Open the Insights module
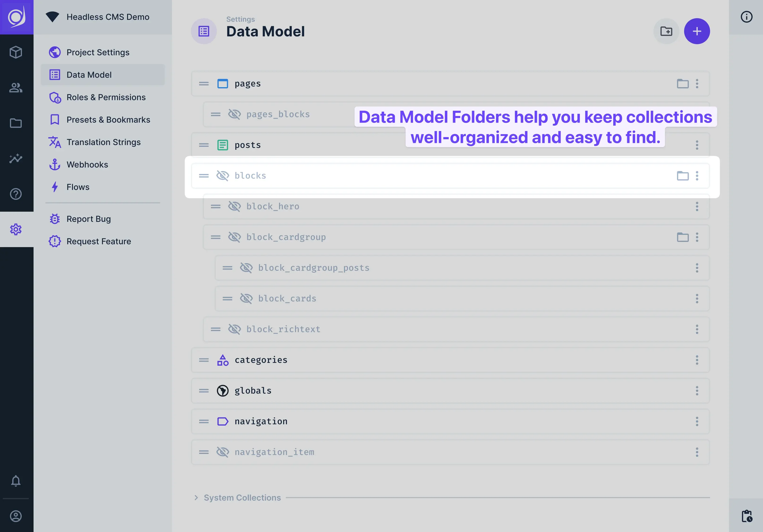Image resolution: width=763 pixels, height=532 pixels. [16, 159]
